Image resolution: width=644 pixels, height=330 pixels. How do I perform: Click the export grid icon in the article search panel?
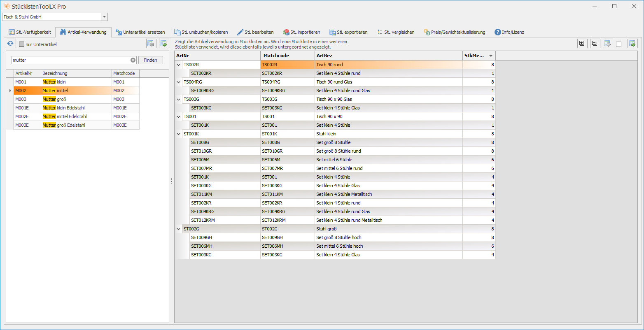[x=164, y=44]
